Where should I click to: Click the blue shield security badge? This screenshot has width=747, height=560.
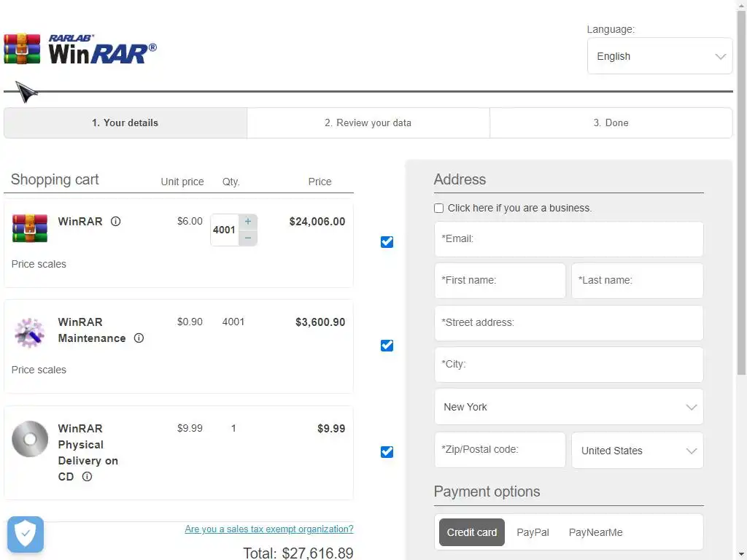(x=26, y=534)
